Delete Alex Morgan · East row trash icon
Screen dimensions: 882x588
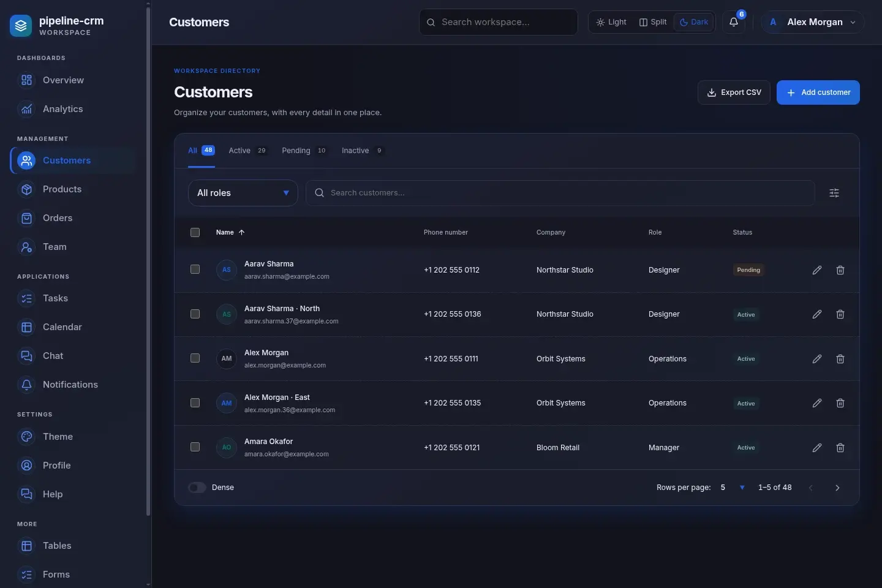[x=840, y=403]
